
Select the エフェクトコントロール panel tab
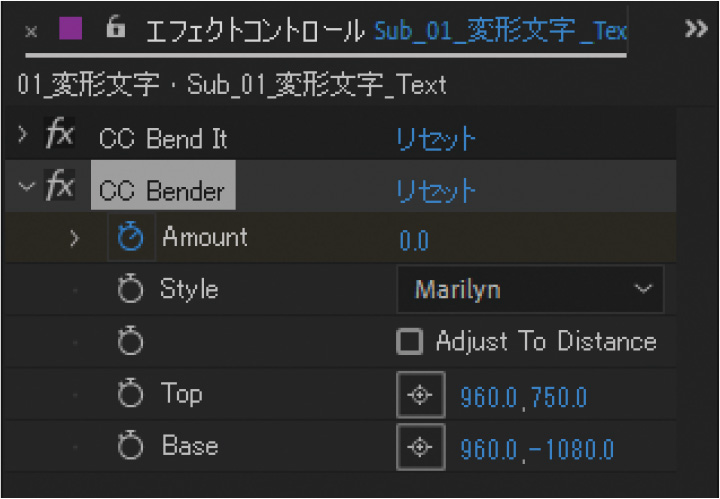pos(255,30)
